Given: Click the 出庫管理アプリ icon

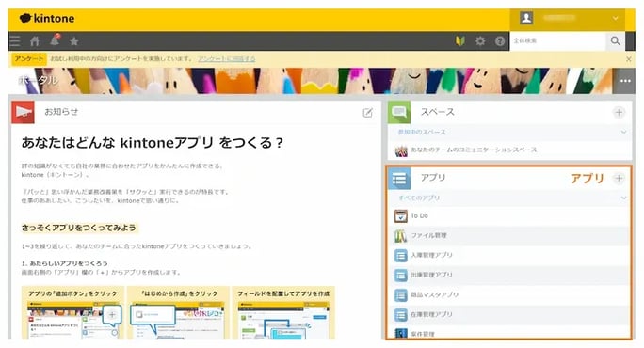Looking at the screenshot, I should coord(400,275).
